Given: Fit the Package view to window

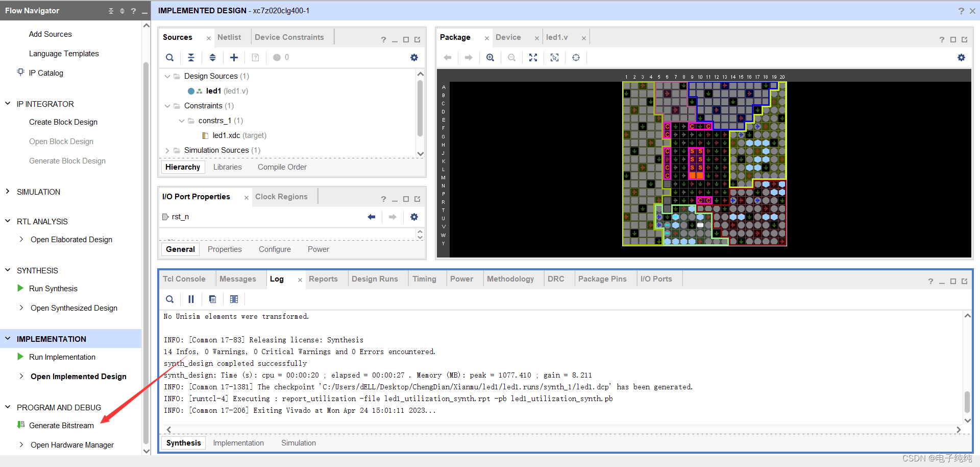Looking at the screenshot, I should point(533,58).
